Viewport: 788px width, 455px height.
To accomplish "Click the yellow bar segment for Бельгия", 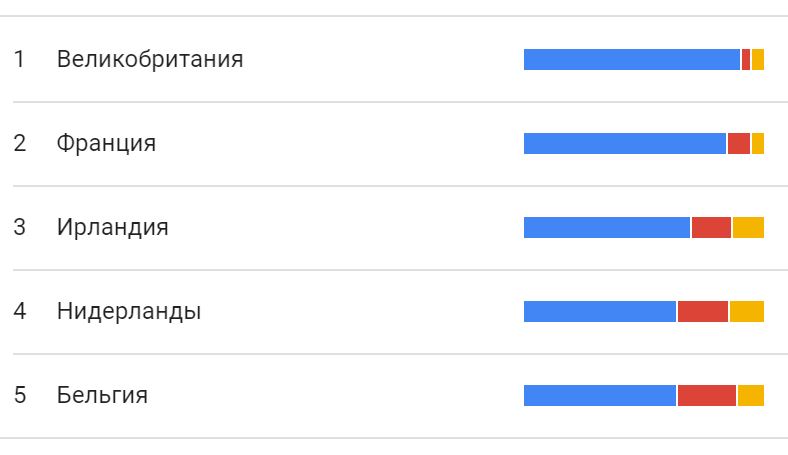I will (x=751, y=395).
